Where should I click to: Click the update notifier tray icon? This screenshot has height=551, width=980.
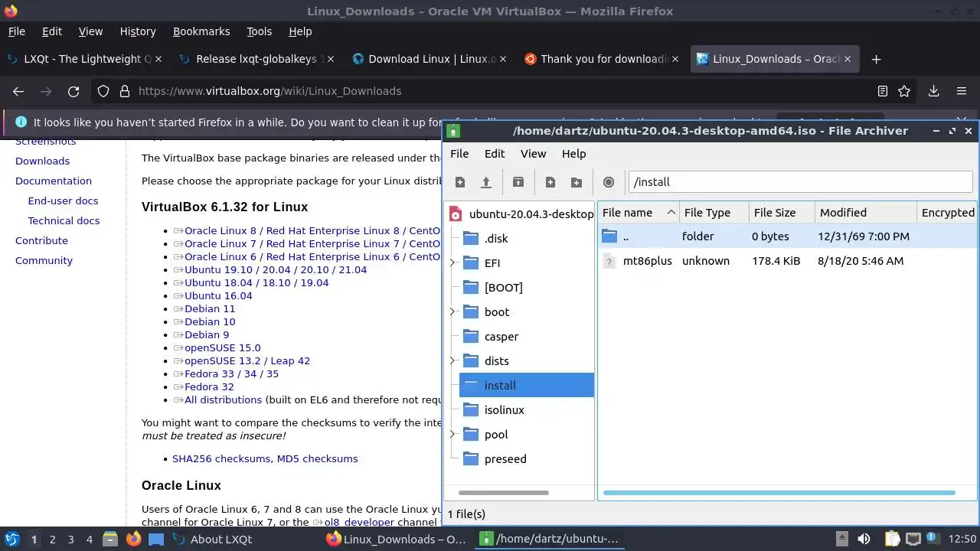(x=934, y=539)
